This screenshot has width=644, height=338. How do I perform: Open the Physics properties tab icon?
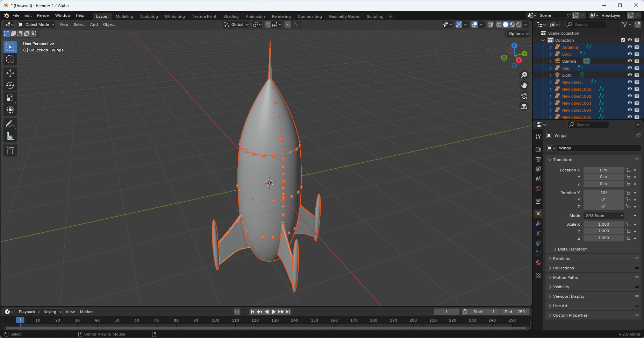pyautogui.click(x=538, y=233)
